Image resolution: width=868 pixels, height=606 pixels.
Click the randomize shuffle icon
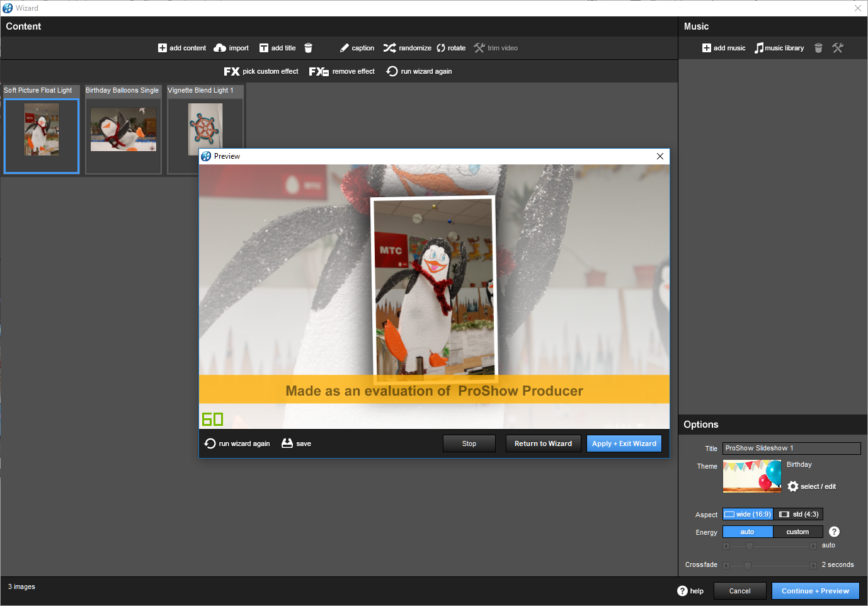[x=390, y=48]
